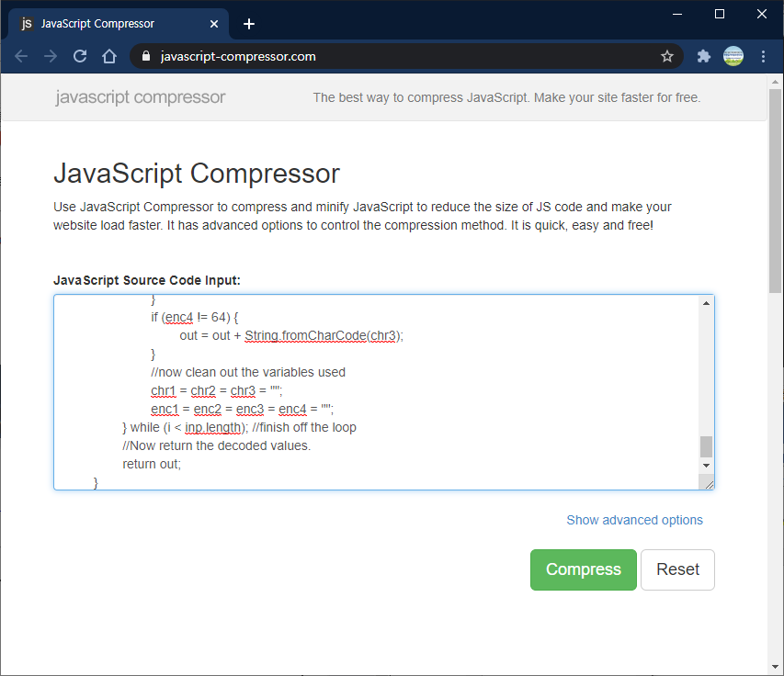The height and width of the screenshot is (676, 784).
Task: Click textarea scrollbar down arrow
Action: pos(706,465)
